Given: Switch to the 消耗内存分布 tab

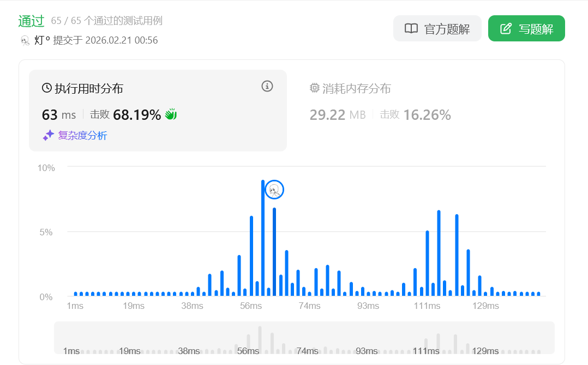Looking at the screenshot, I should tap(356, 88).
